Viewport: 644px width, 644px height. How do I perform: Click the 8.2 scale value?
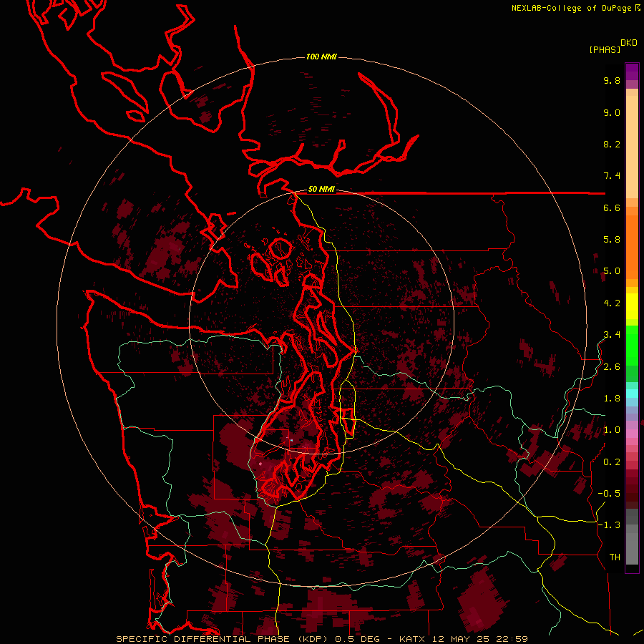pyautogui.click(x=612, y=144)
